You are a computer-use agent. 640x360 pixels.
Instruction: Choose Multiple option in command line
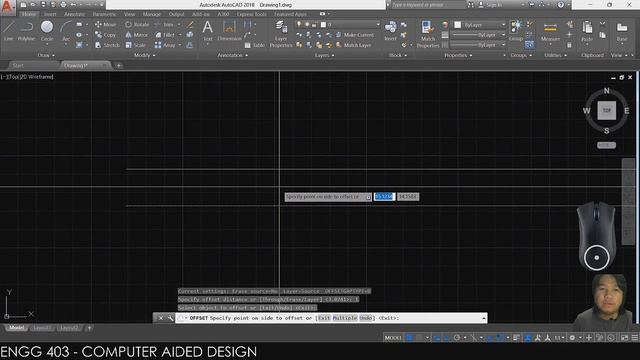tap(344, 318)
